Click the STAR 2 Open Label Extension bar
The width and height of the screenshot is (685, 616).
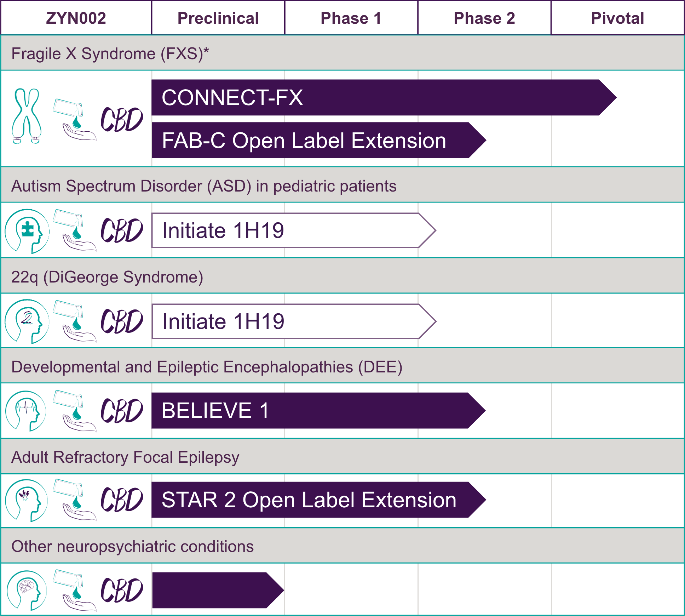(x=319, y=500)
